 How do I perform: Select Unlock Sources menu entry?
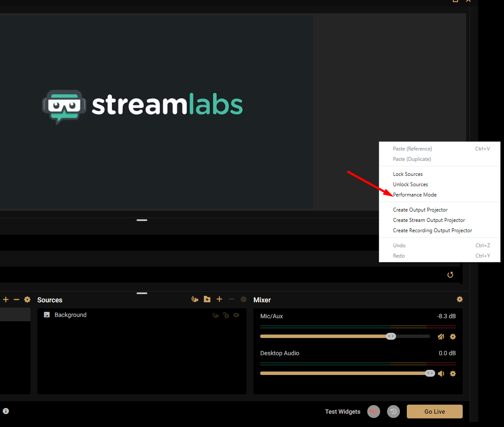click(x=439, y=184)
